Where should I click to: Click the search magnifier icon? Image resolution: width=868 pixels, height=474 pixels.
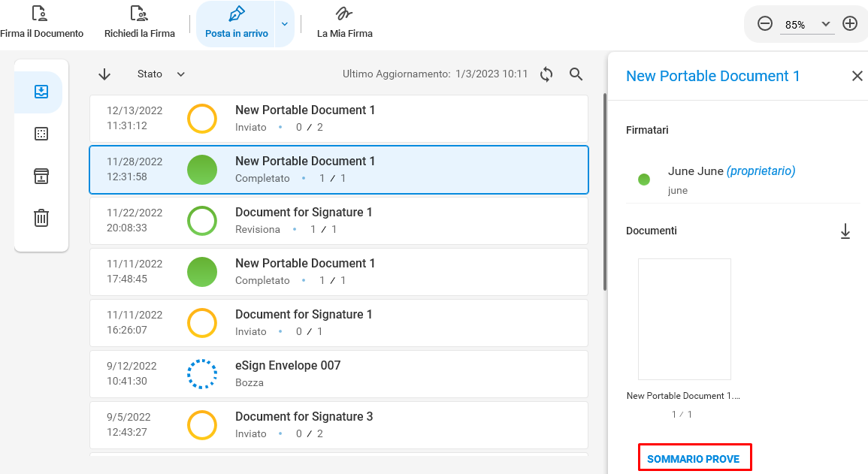[x=576, y=74]
